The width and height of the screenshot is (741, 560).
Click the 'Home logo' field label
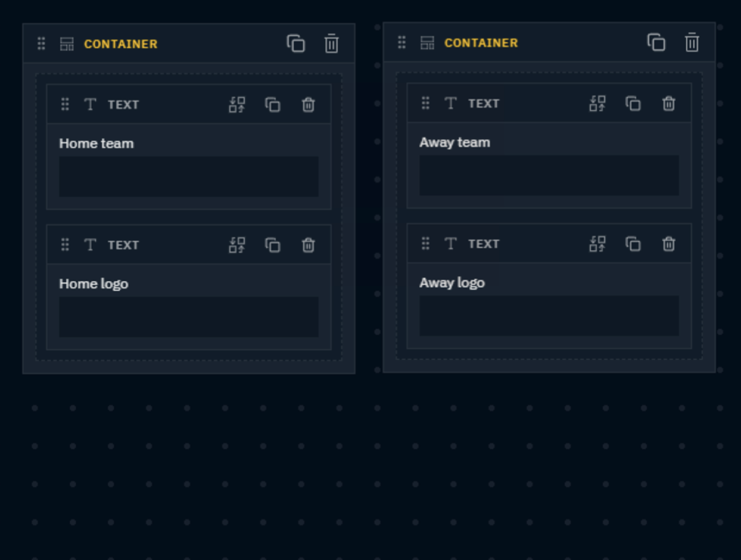point(94,284)
